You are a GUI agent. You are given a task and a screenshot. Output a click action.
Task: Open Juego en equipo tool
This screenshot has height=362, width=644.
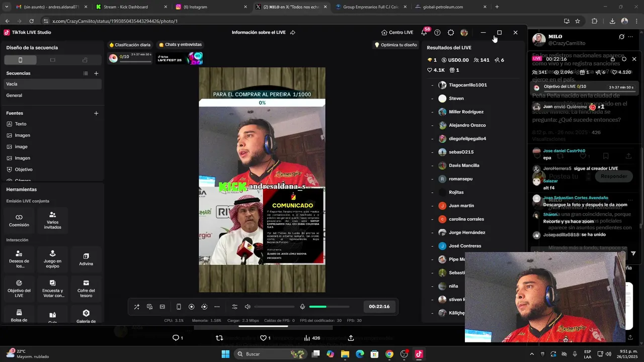click(52, 259)
